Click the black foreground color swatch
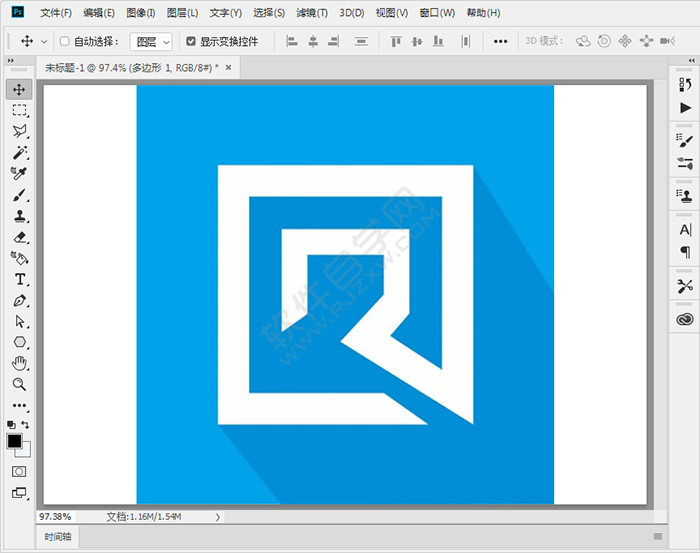 pos(14,441)
